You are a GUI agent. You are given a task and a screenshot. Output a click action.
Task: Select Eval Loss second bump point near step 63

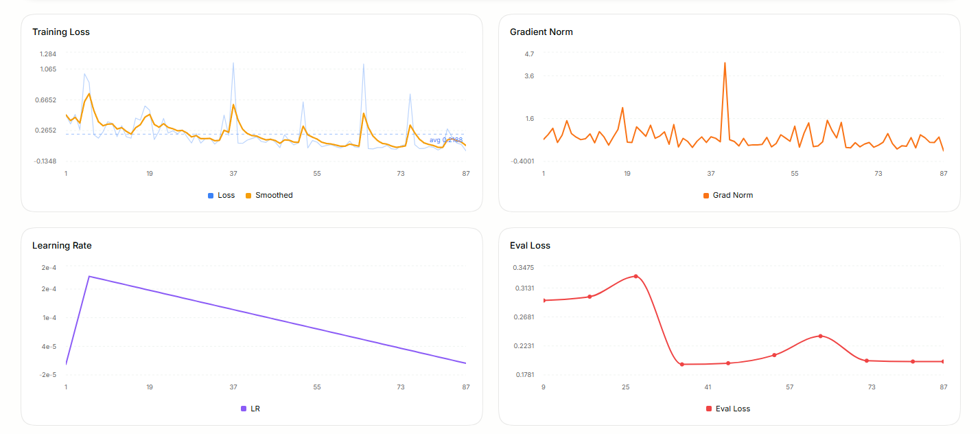pyautogui.click(x=820, y=336)
